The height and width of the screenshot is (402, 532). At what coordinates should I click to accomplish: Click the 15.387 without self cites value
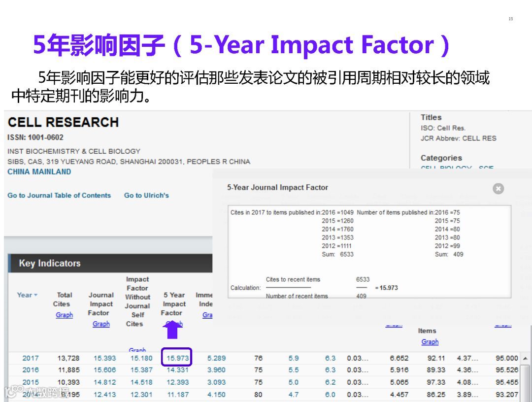(x=141, y=370)
